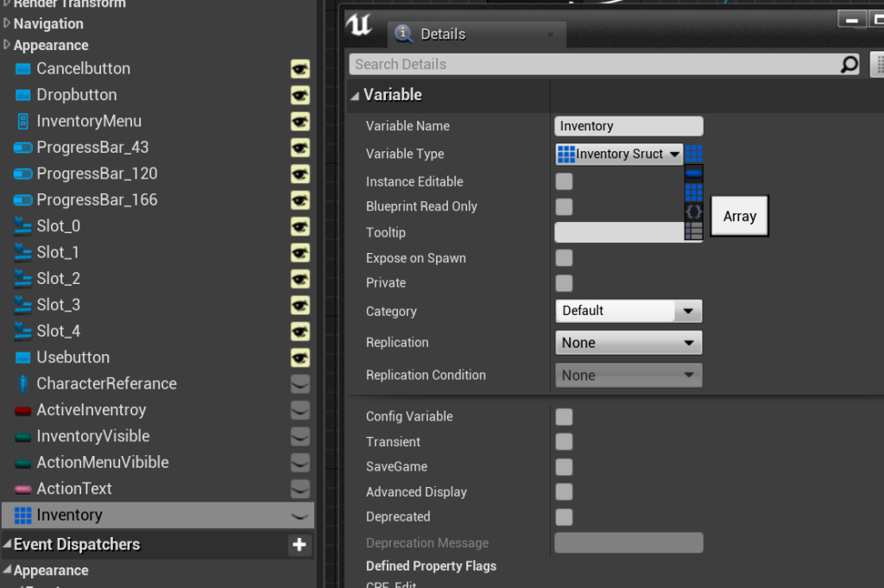Choose the single variable container option
The image size is (884, 588).
pyautogui.click(x=693, y=173)
